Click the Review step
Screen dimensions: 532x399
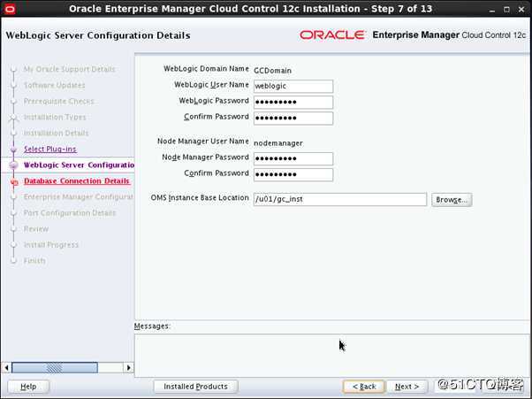[36, 229]
